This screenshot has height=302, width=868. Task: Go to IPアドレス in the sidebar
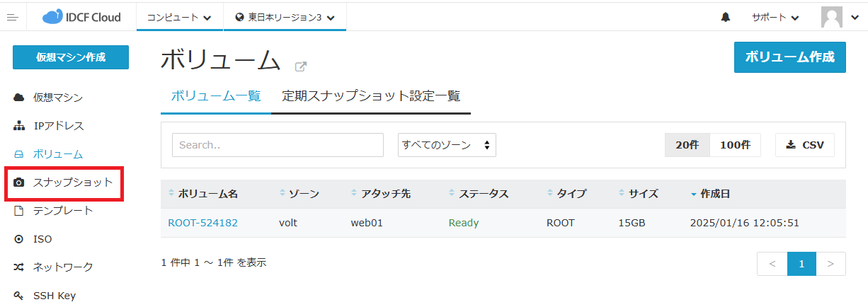[x=58, y=126]
